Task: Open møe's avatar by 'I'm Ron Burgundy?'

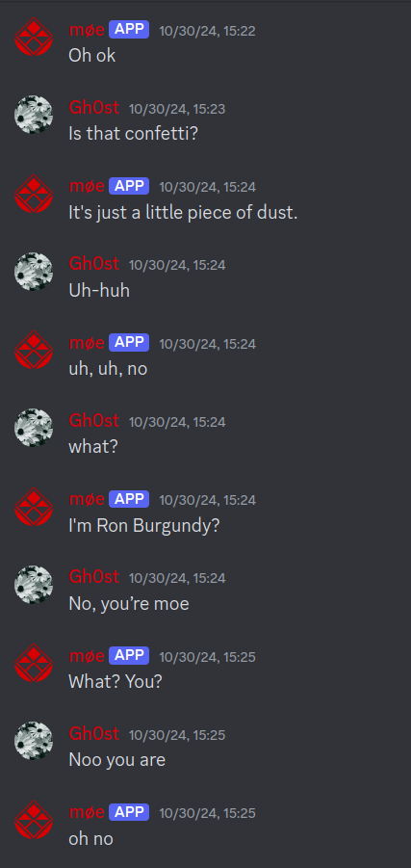Action: point(33,507)
